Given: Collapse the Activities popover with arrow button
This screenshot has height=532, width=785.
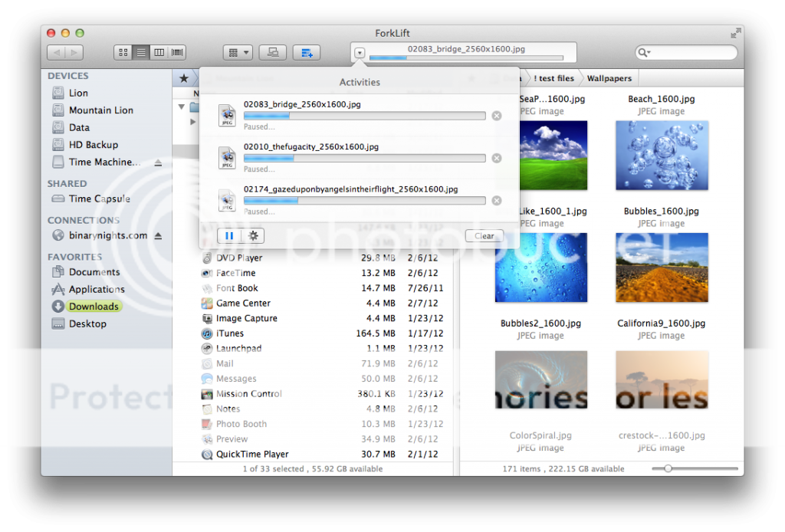Looking at the screenshot, I should click(360, 53).
